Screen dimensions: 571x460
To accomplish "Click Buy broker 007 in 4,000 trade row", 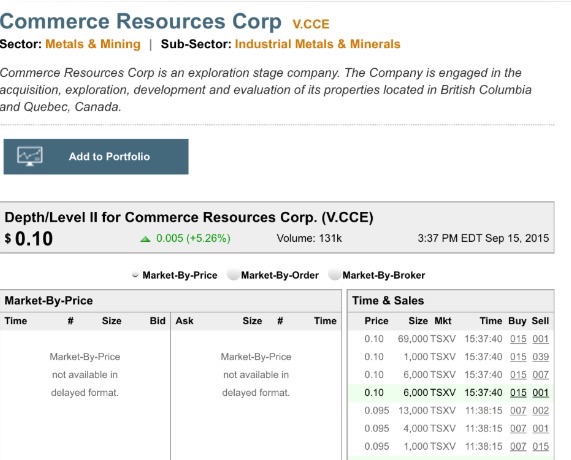I will (518, 429).
